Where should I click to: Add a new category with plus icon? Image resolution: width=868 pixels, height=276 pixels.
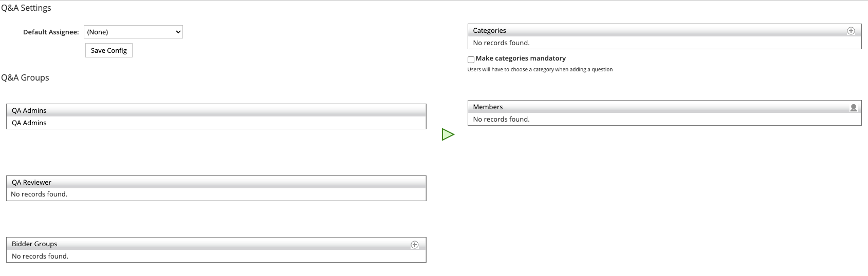(x=851, y=31)
